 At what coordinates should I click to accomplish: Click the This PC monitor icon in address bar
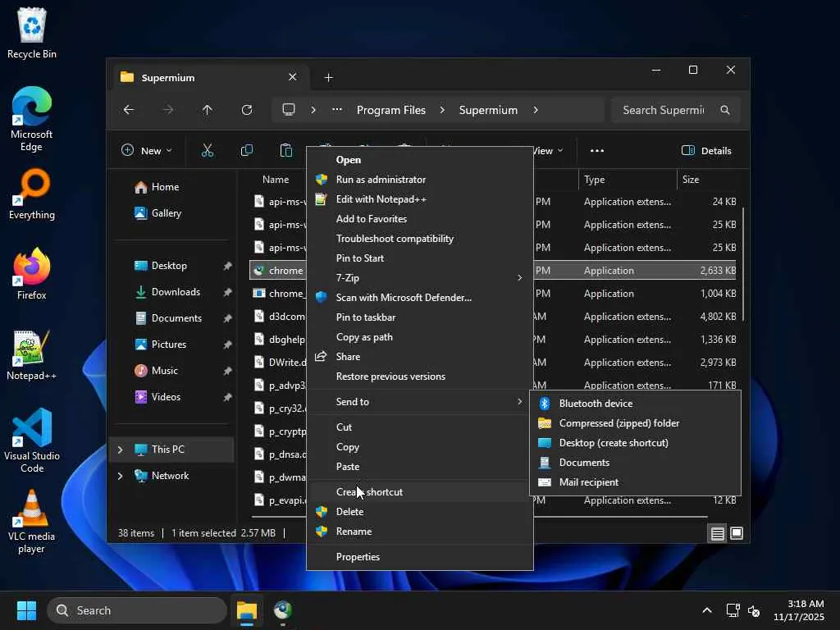[289, 110]
